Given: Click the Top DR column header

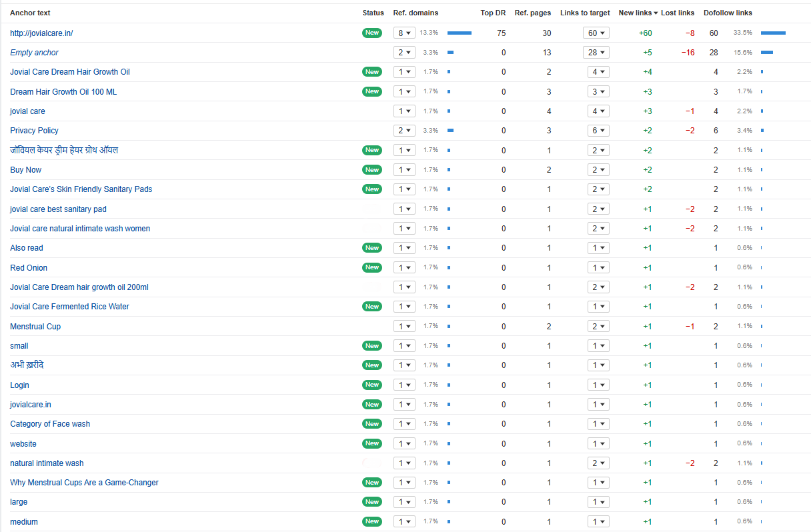Looking at the screenshot, I should click(x=493, y=13).
